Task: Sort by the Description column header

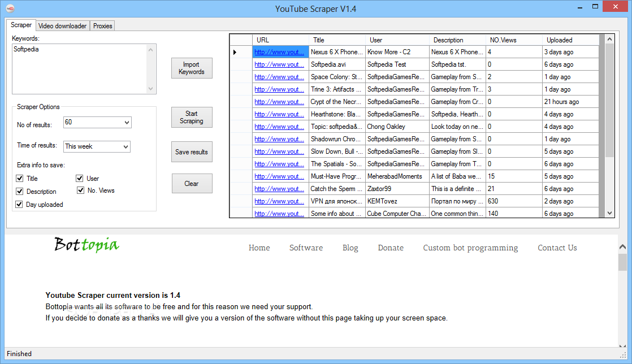Action: pyautogui.click(x=457, y=40)
